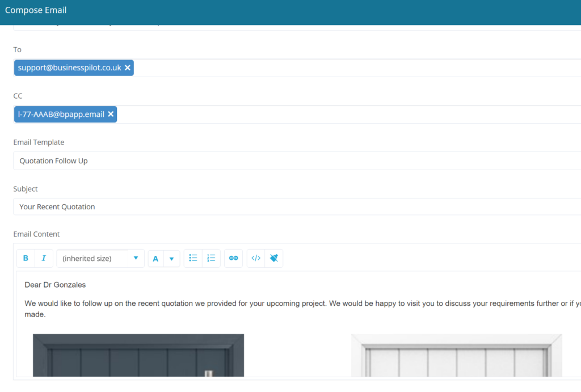Insert an unordered bullet list
Screen dimensions: 581x392
193,258
